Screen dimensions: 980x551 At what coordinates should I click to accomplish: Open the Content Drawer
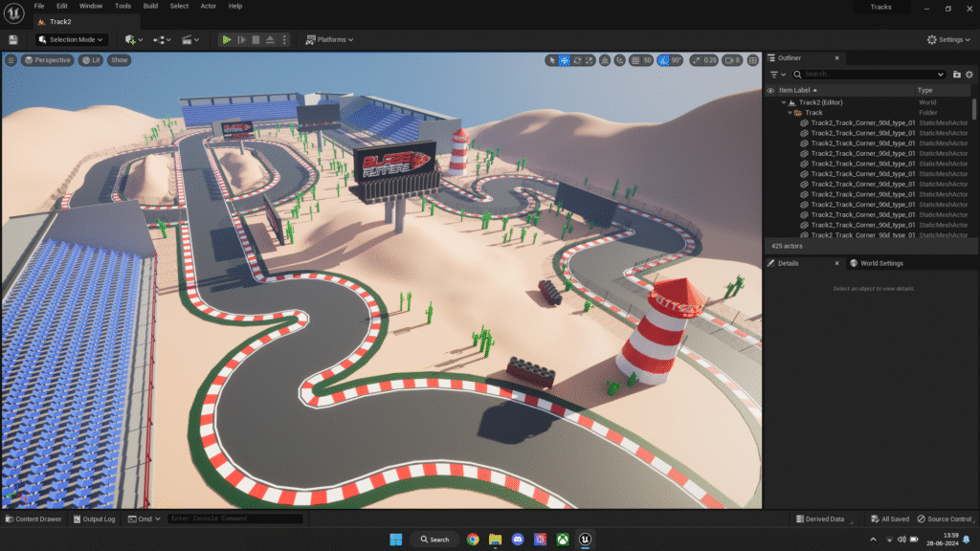(33, 518)
